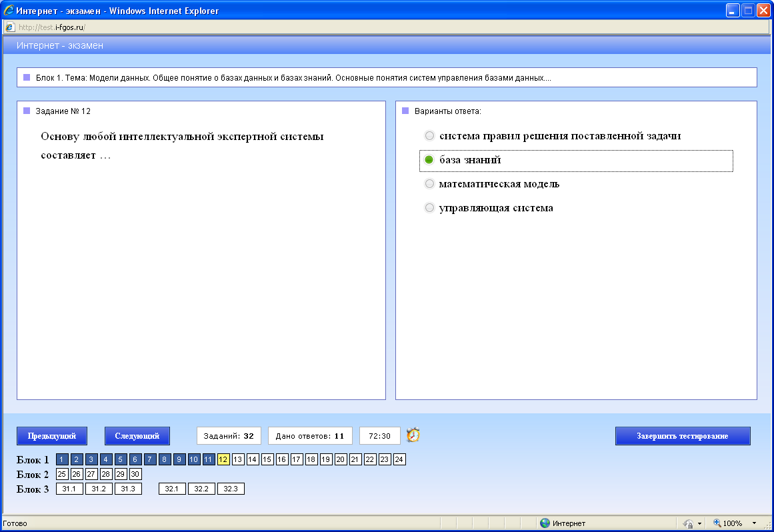Go to question 1 in Блок 1
This screenshot has height=532, width=774.
[62, 459]
